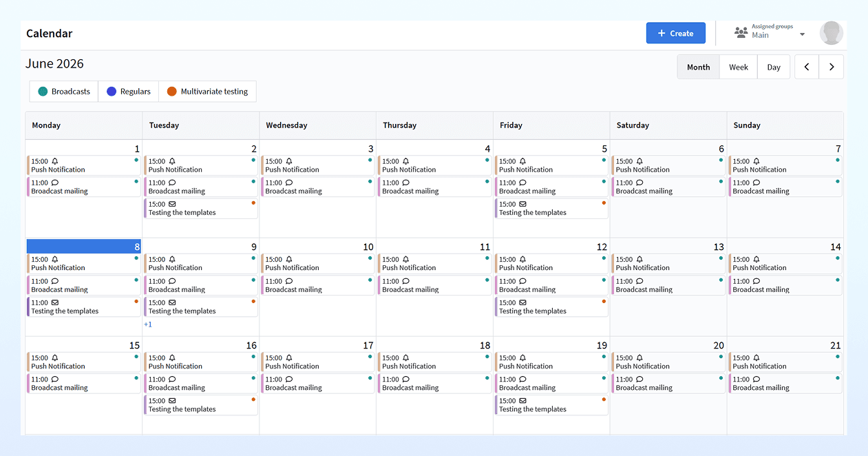
Task: Click the bell icon on June 15 Push Notification
Action: pos(55,358)
